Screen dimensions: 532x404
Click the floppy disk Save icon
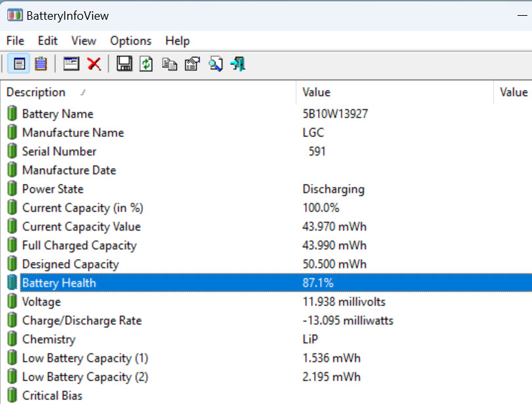[x=124, y=64]
